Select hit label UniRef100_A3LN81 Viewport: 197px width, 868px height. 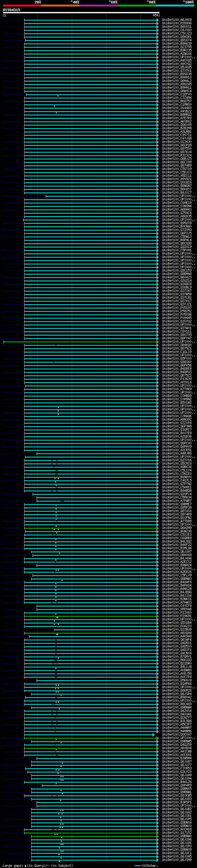[x=177, y=132]
